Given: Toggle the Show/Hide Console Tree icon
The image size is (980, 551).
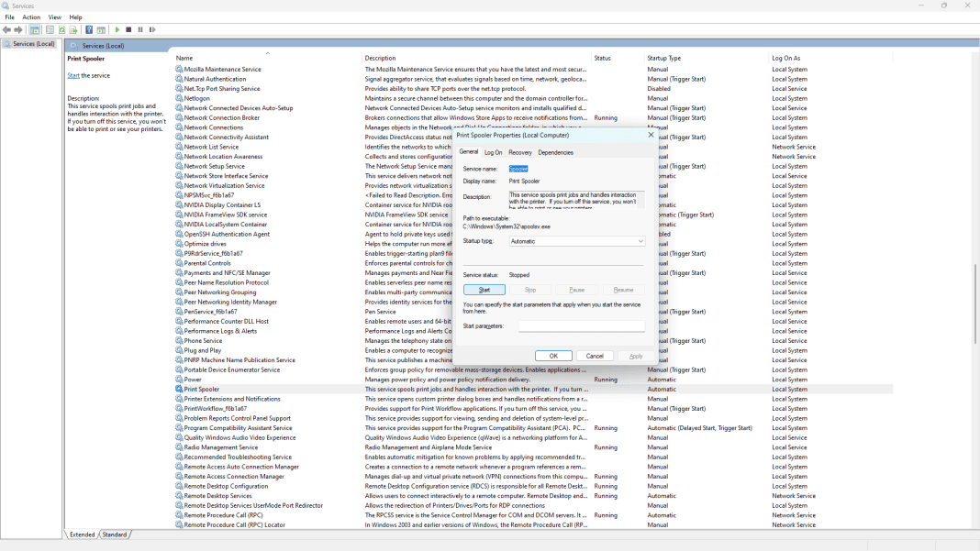Looking at the screenshot, I should 35,29.
